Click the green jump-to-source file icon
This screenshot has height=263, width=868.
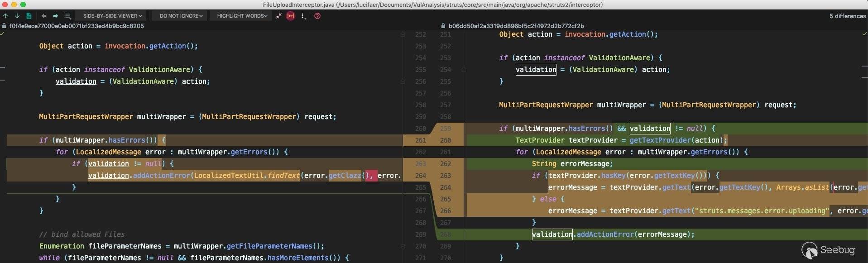point(29,16)
